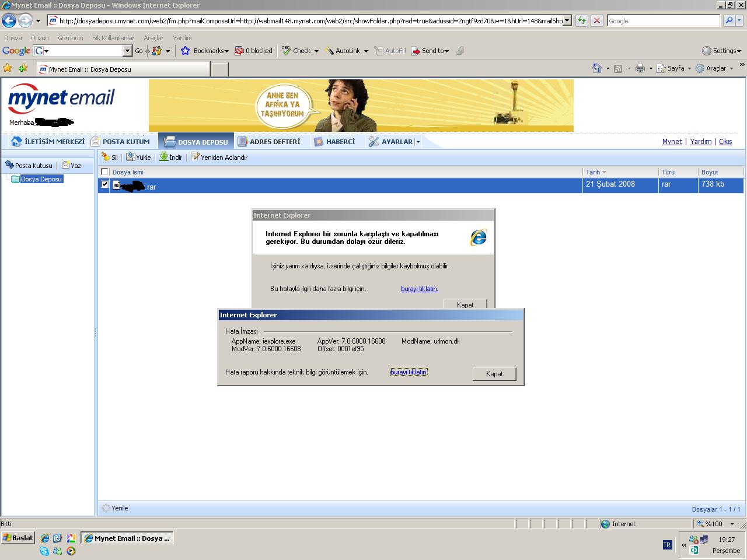Click the İndir (download) toolbar button
The image size is (747, 560).
[x=171, y=157]
